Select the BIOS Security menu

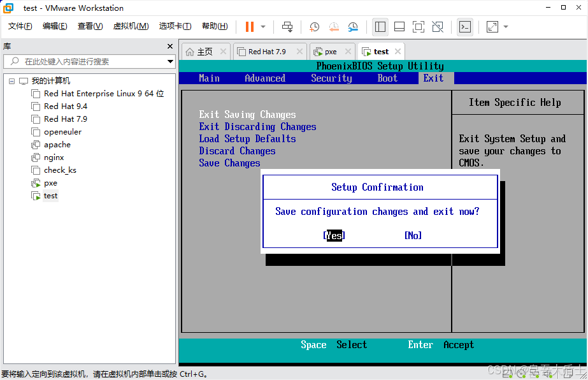click(x=331, y=78)
